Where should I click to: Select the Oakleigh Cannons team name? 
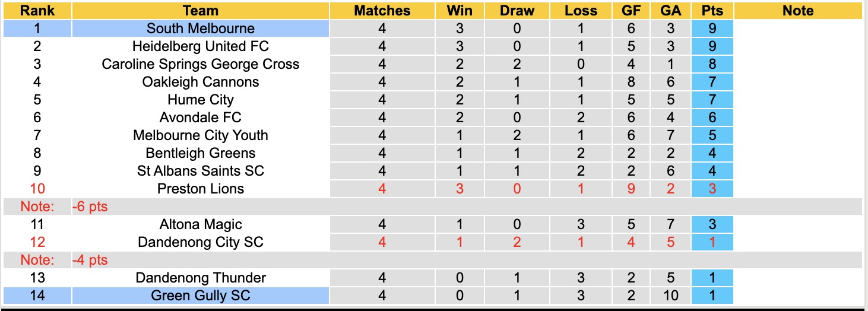point(201,82)
